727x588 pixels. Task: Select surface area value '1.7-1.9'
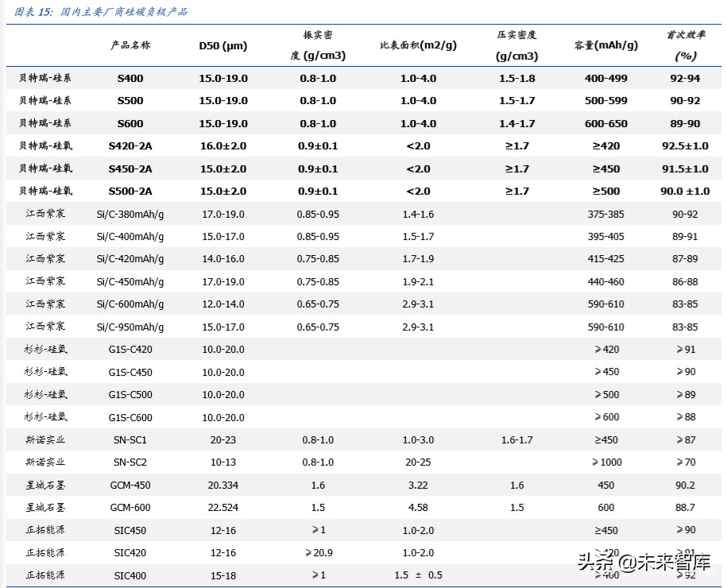[418, 259]
